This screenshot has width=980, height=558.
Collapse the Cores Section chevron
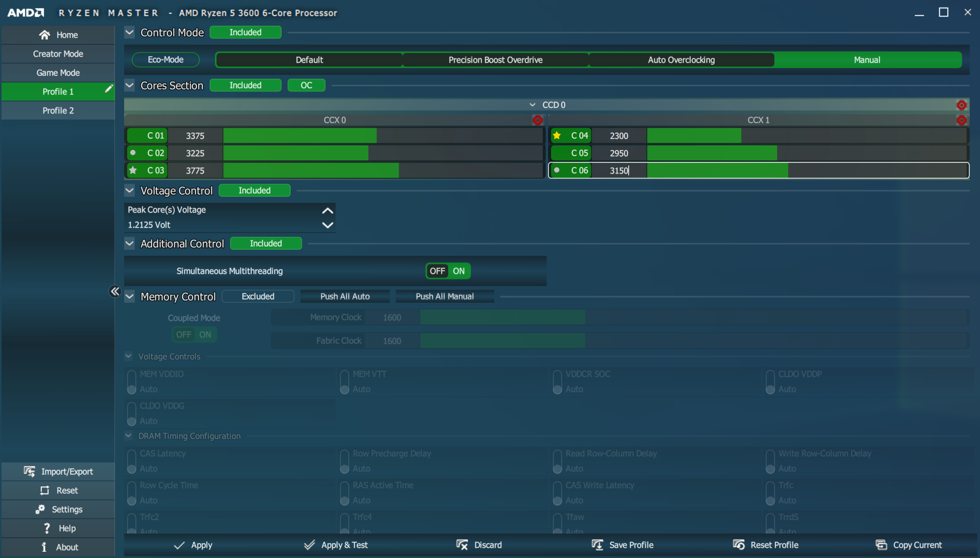130,85
